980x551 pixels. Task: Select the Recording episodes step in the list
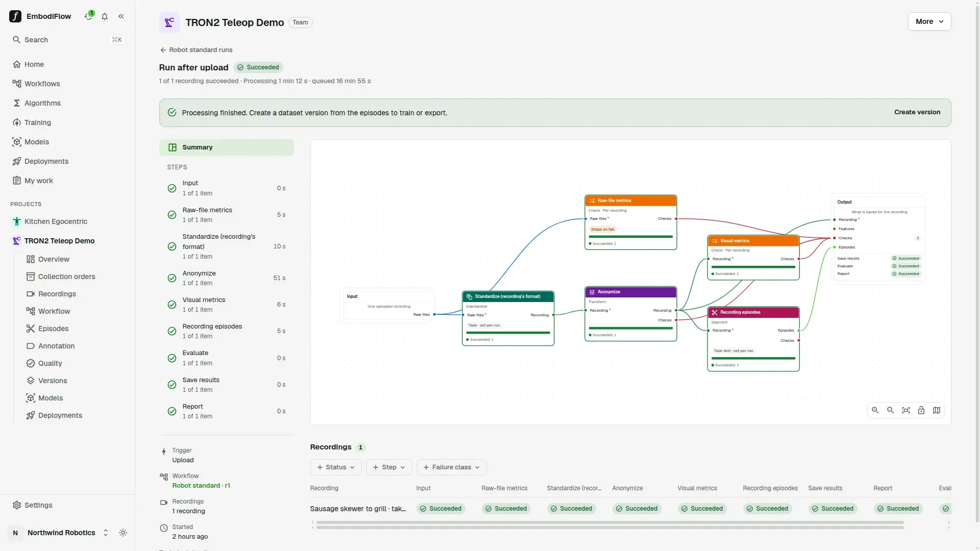227,331
